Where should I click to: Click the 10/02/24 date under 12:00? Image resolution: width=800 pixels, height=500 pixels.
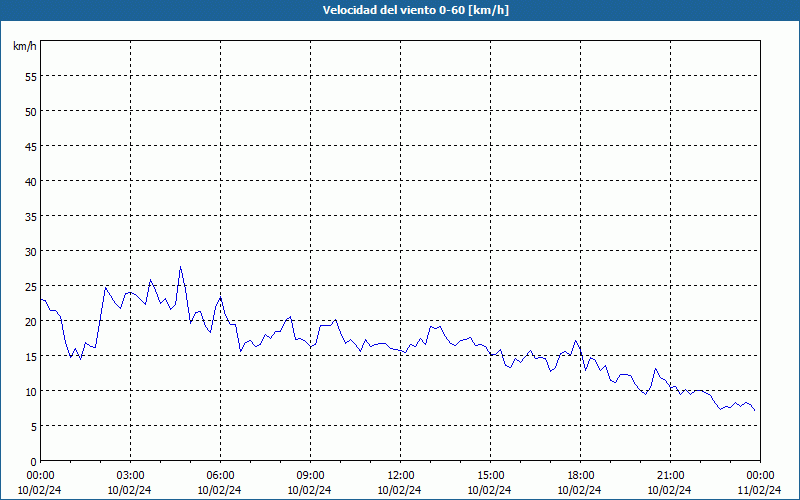(399, 490)
